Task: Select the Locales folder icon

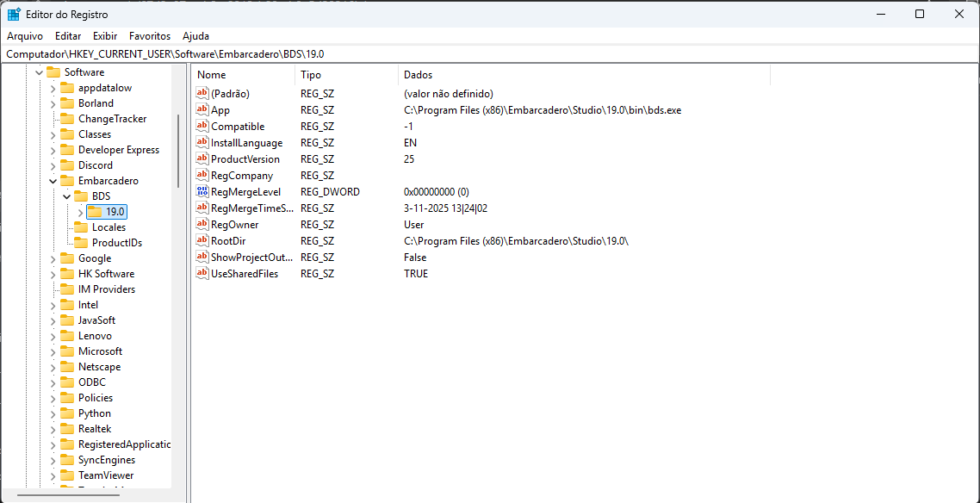Action: (81, 227)
